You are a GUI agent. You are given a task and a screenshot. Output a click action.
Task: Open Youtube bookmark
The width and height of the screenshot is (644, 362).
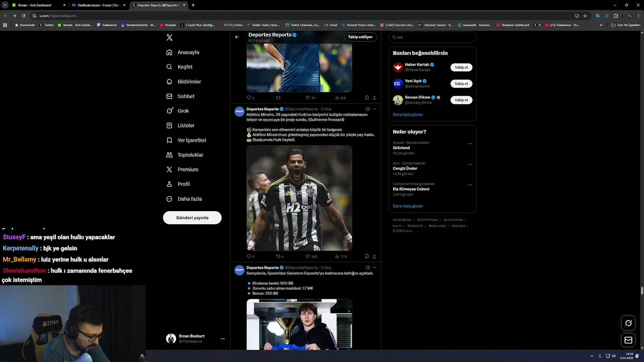(x=168, y=25)
